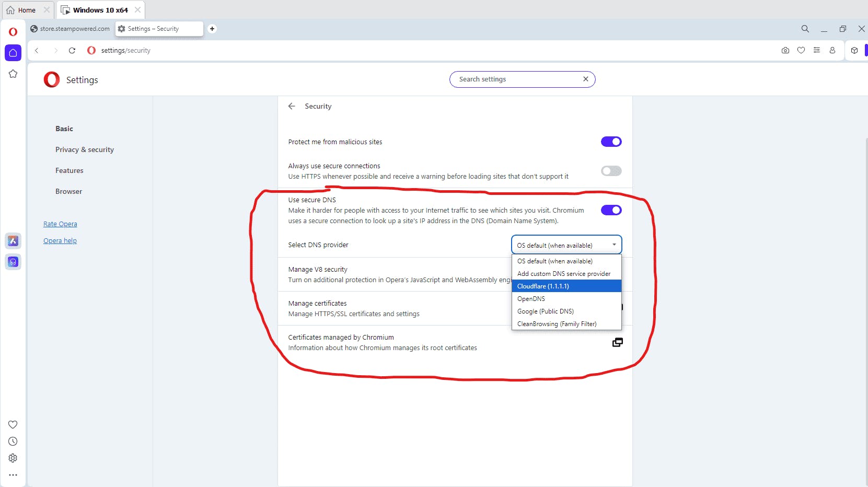Follow the Opera help link
Image resolution: width=868 pixels, height=487 pixels.
point(60,240)
